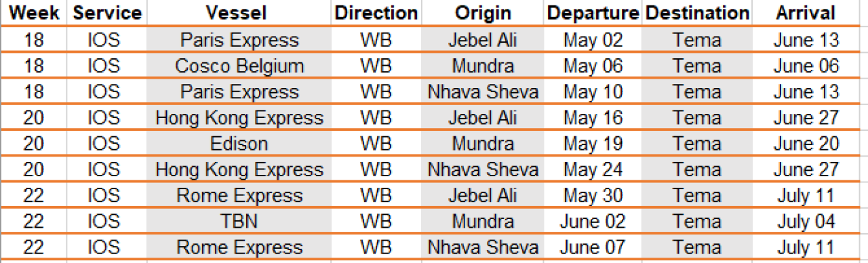The height and width of the screenshot is (263, 868).
Task: Click the Cosco Belgium vessel cell
Action: click(239, 66)
